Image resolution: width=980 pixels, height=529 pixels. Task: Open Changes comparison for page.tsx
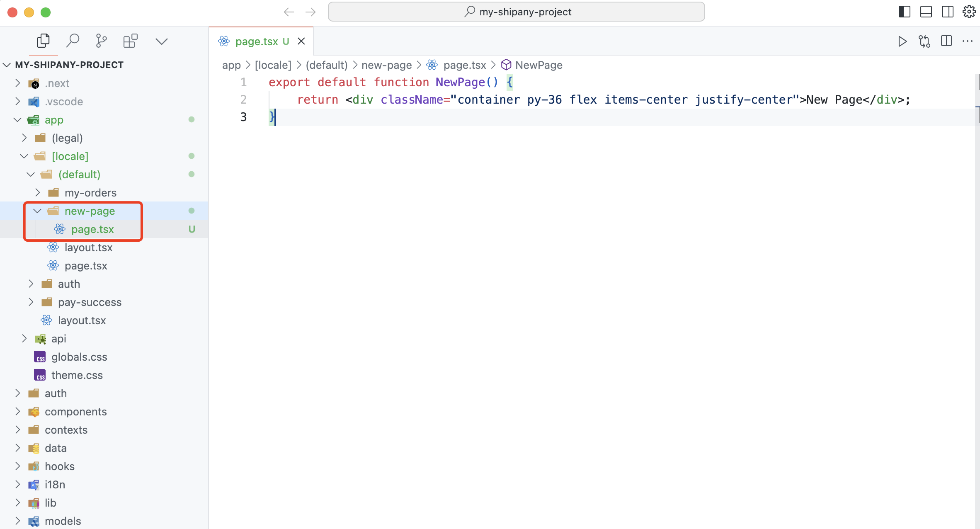[x=924, y=41]
